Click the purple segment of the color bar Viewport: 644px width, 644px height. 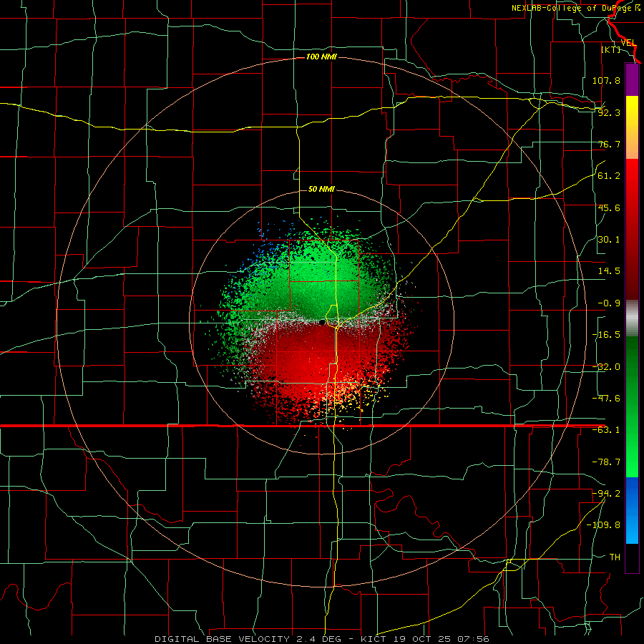[x=632, y=79]
